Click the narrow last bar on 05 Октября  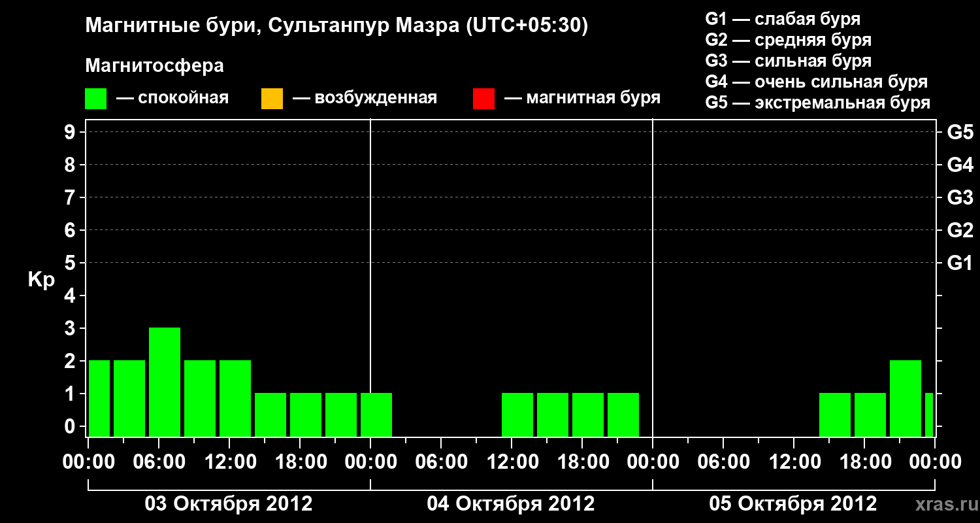point(929,415)
